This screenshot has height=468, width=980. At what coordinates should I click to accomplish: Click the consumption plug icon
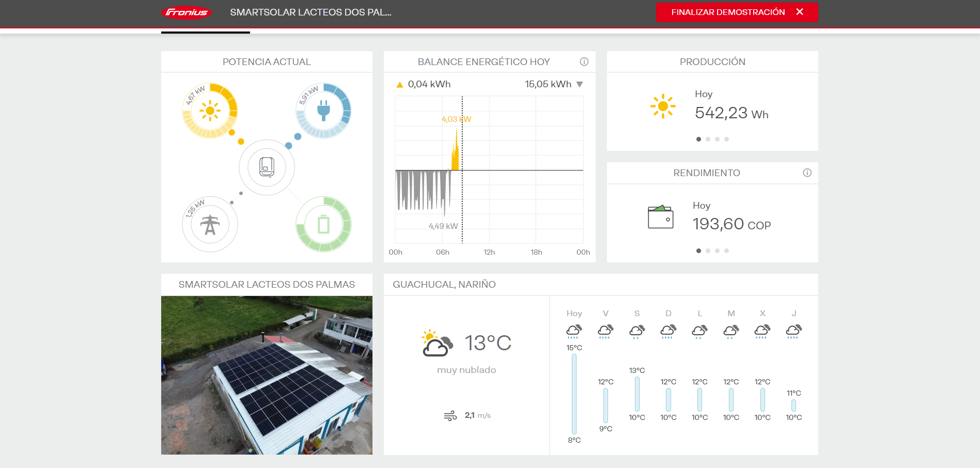tap(323, 111)
